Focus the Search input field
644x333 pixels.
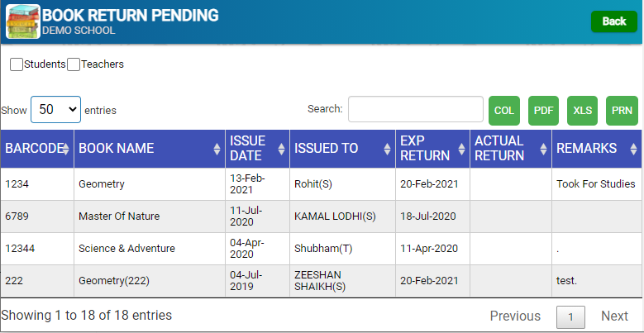tap(416, 109)
